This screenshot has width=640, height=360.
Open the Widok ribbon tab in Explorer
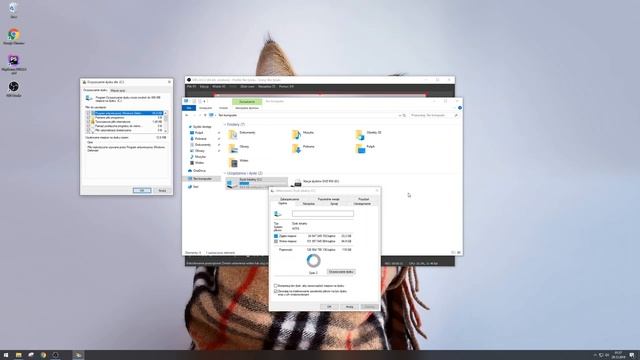click(223, 108)
